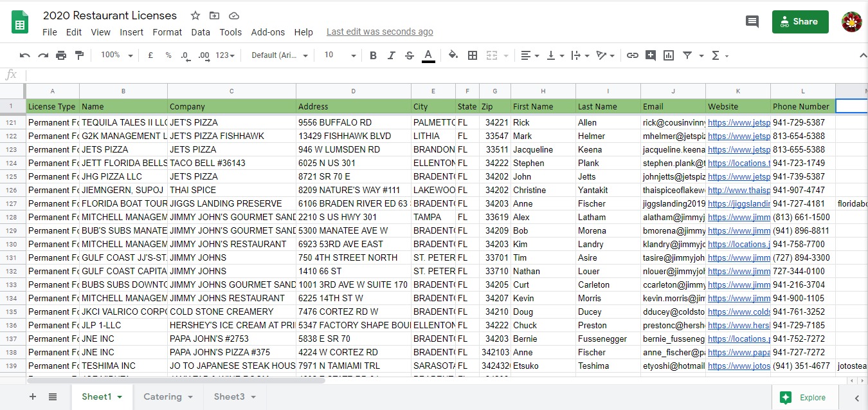Open Thai Spice website link in row 126
The width and height of the screenshot is (868, 410).
coord(739,190)
